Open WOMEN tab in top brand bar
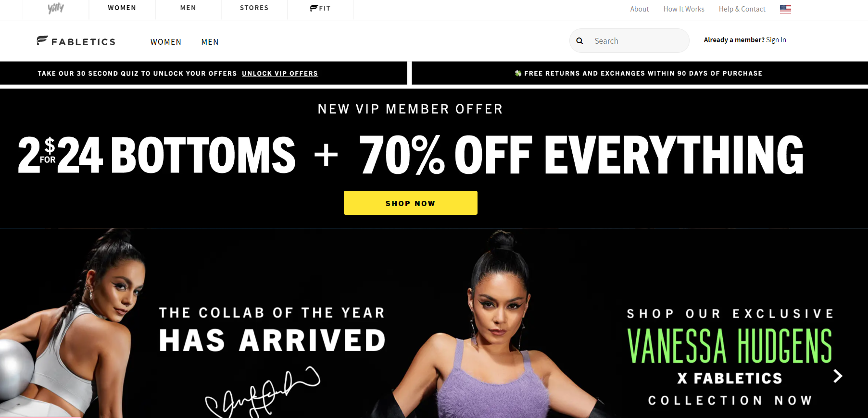 point(122,8)
